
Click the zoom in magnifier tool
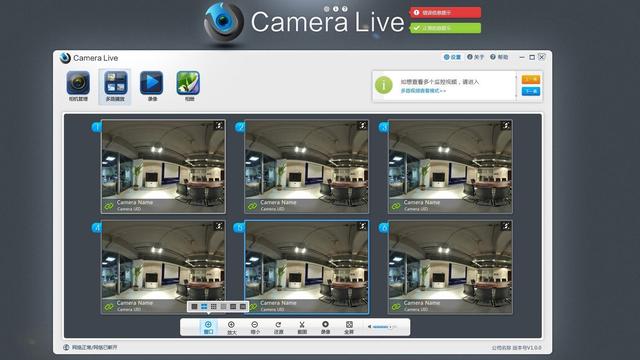point(231,327)
